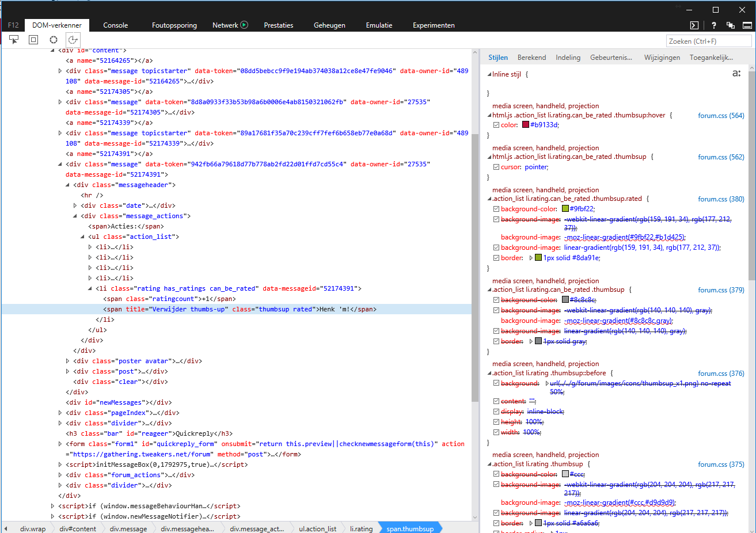Expand the div class="poster avatar" node
756x533 pixels.
[x=68, y=361]
